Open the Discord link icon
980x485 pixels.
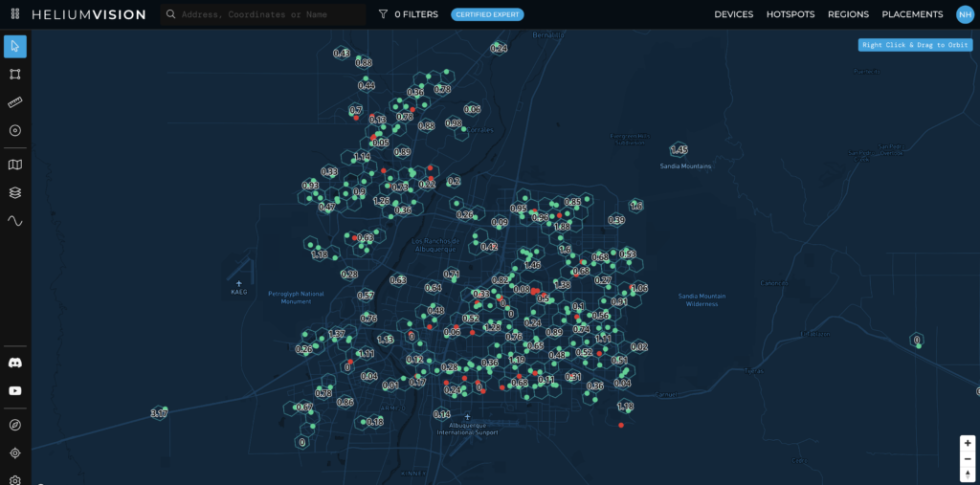tap(15, 363)
